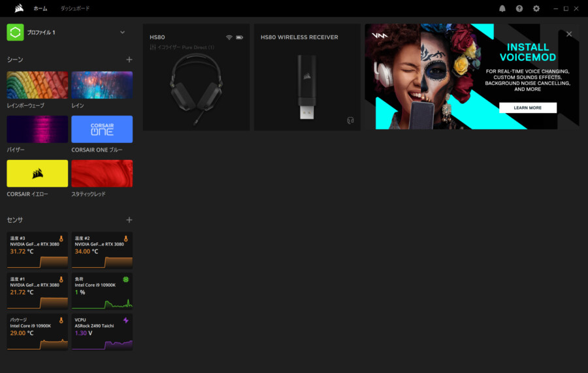Image resolution: width=588 pixels, height=373 pixels.
Task: Click the Intel Core i9 load sensor icon
Action: [126, 279]
